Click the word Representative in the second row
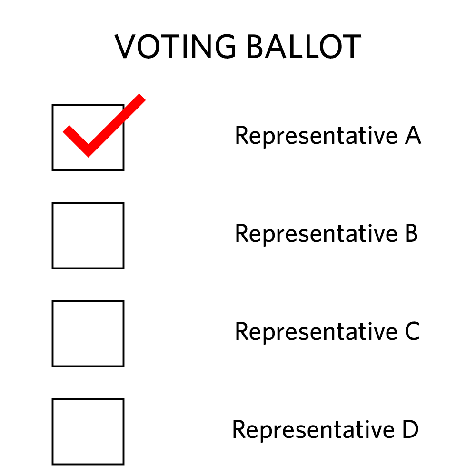The image size is (476, 476). (x=317, y=234)
